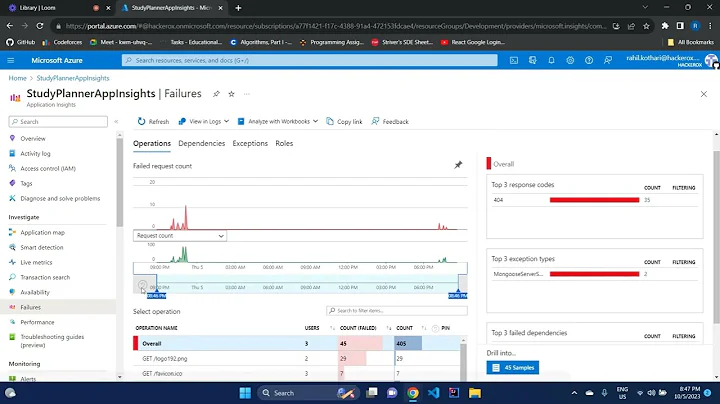
Task: Open Smart detection
Action: coord(42,247)
